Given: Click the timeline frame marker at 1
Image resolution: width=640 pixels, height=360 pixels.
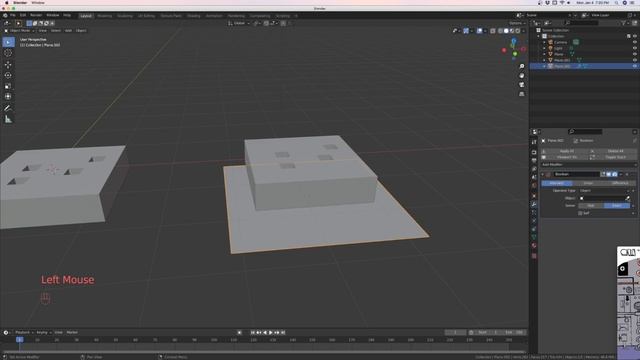Looking at the screenshot, I should tap(19, 340).
